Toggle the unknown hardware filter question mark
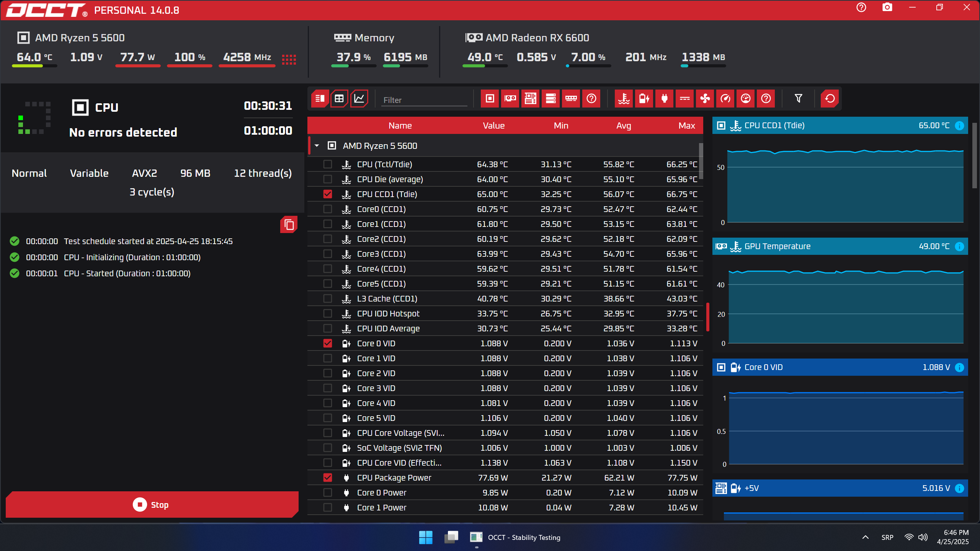 [591, 99]
